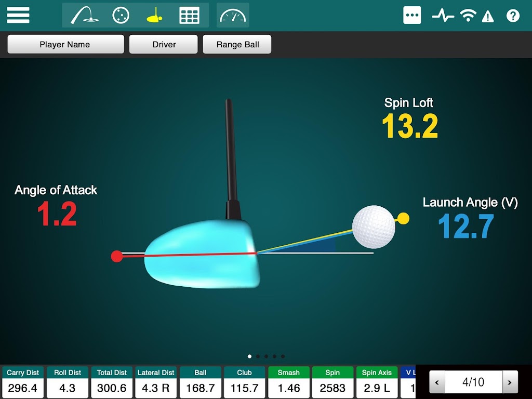Image resolution: width=532 pixels, height=399 pixels.
Task: Open the shot dispersion circle view
Action: tap(121, 16)
